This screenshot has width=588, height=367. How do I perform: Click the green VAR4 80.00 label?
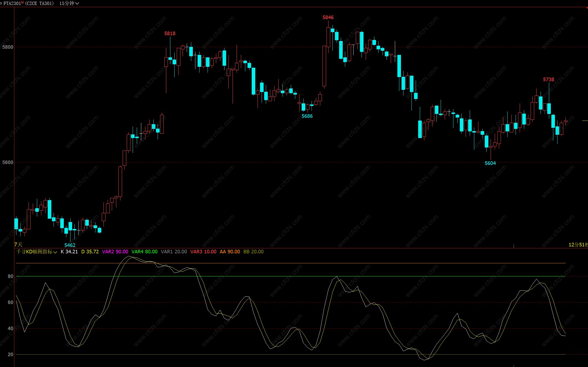point(144,252)
